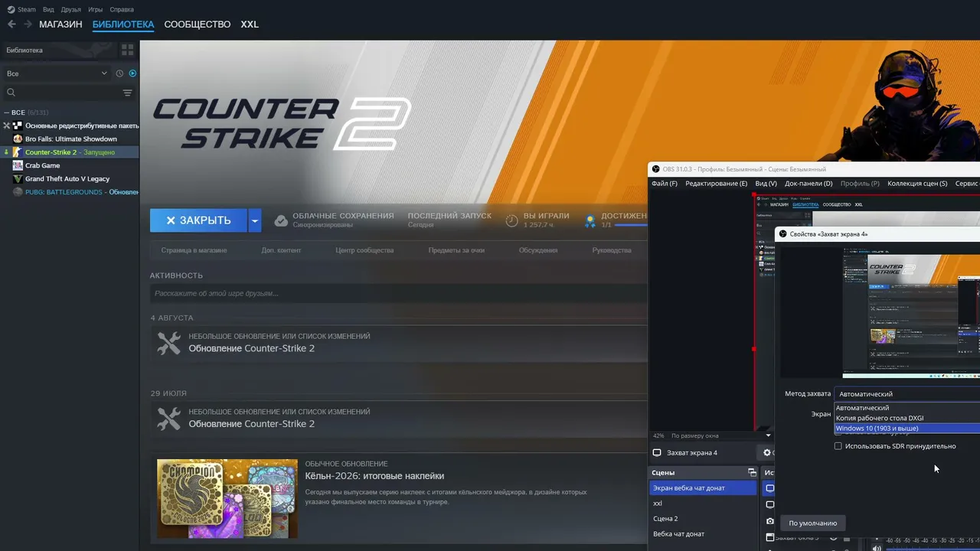Click the Counter-Strike 2 list icon
Screen dimensions: 980x551
(x=18, y=152)
